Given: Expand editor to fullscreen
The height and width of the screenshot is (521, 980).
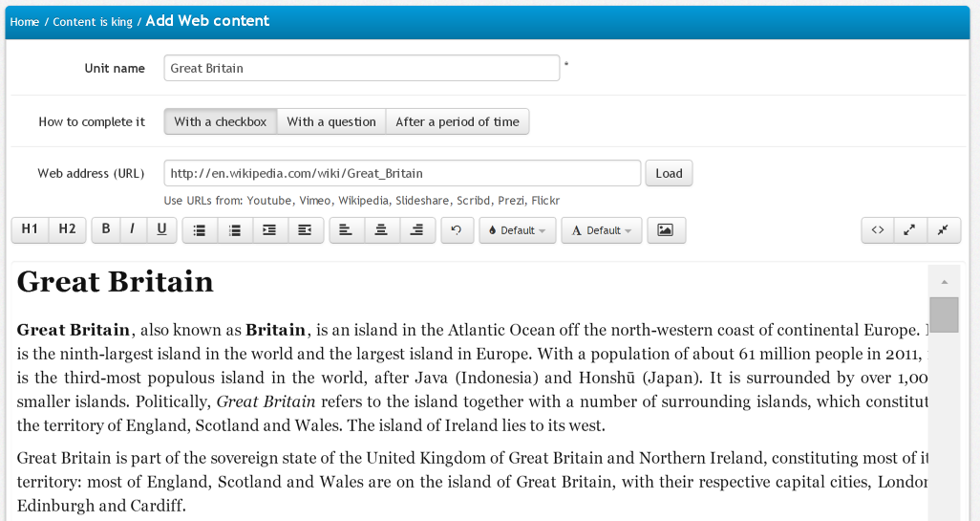Looking at the screenshot, I should [909, 230].
